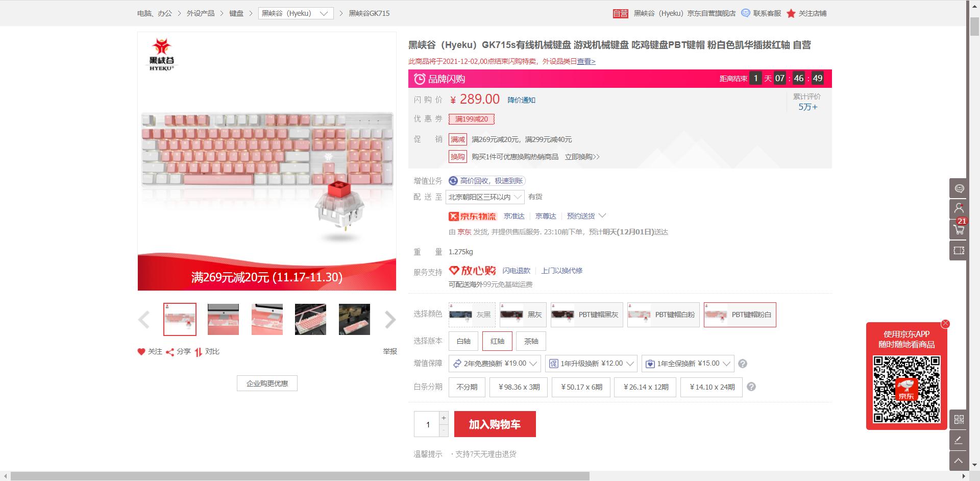The height and width of the screenshot is (481, 980).
Task: Click the QR code sidebar icon
Action: coord(959,419)
